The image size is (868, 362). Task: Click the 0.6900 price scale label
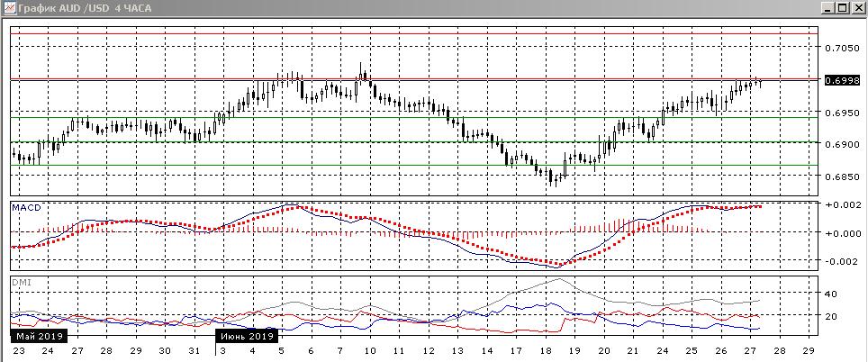(x=843, y=145)
